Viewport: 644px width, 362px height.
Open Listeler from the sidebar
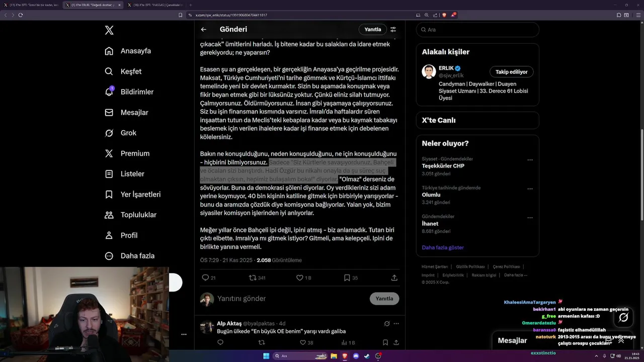tap(124, 174)
